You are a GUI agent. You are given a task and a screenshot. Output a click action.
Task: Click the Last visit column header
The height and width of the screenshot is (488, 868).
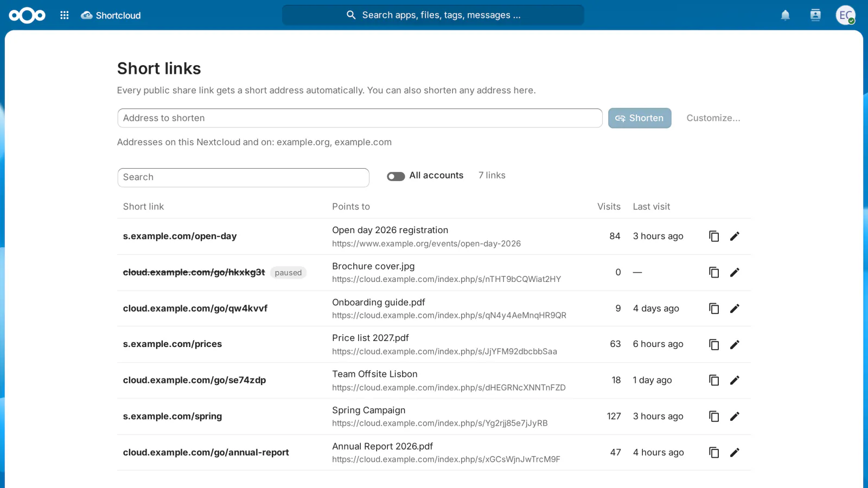(652, 207)
